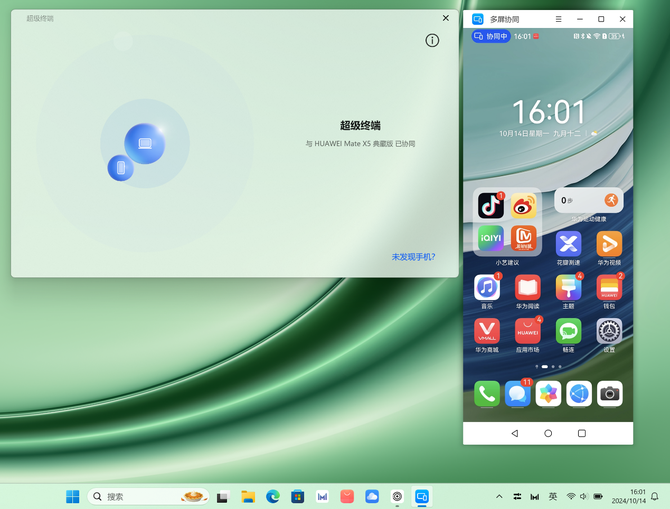Open the 主题 themes app

[568, 288]
